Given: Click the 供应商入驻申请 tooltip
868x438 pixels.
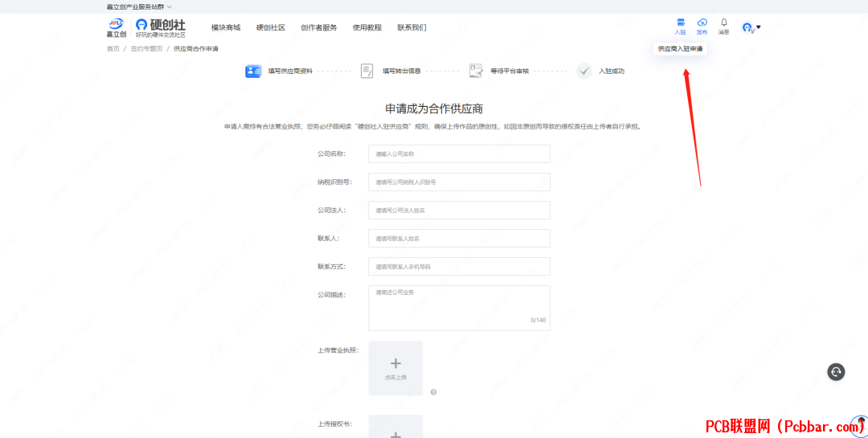Looking at the screenshot, I should [680, 49].
